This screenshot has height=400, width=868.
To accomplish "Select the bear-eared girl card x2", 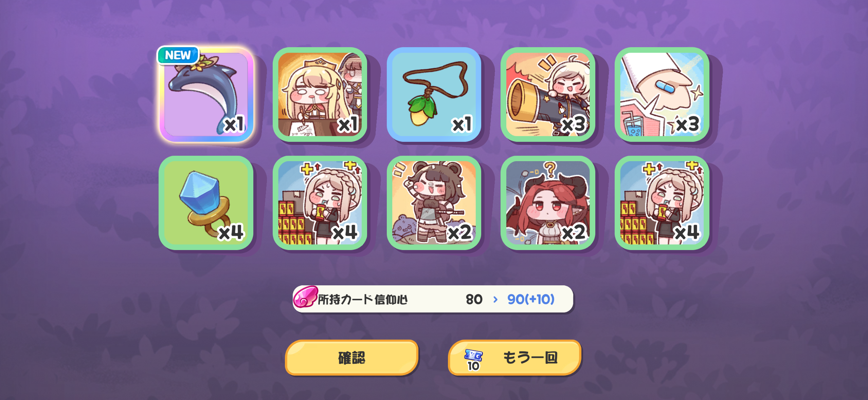I will (x=434, y=203).
